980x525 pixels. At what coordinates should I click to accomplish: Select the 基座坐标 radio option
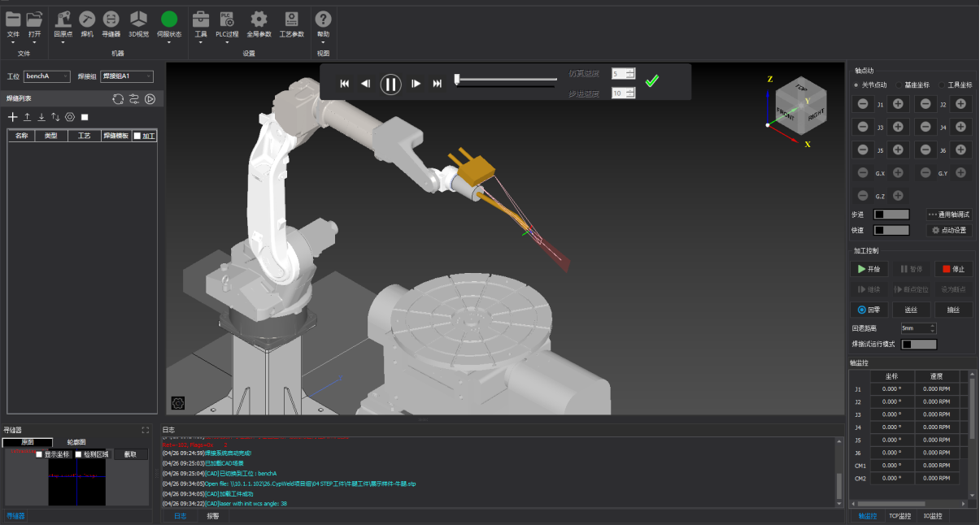pos(899,85)
